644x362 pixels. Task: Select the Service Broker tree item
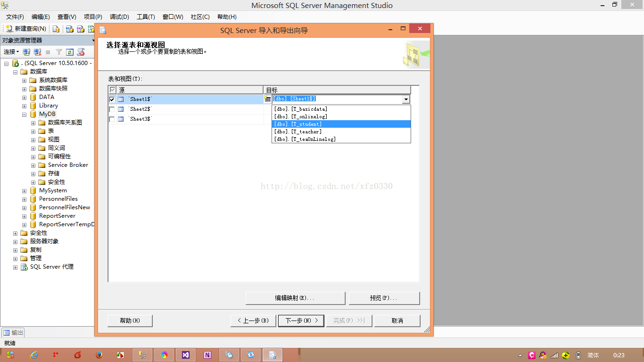pyautogui.click(x=68, y=165)
